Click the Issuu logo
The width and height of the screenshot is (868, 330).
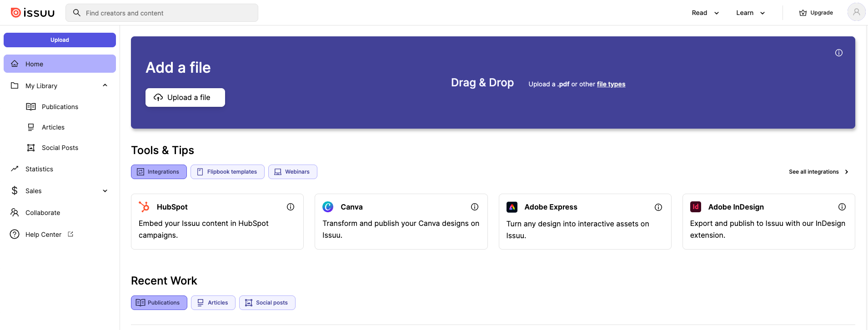coord(33,13)
